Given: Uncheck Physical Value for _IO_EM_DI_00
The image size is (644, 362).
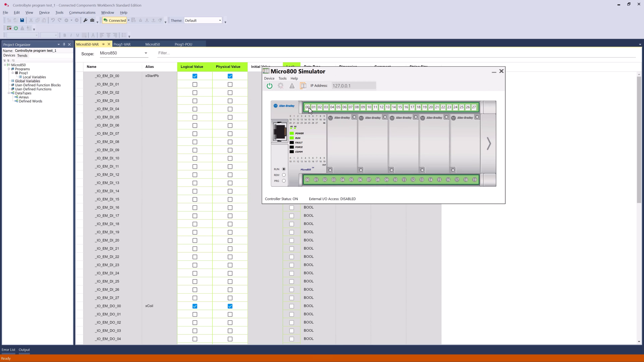Looking at the screenshot, I should (x=230, y=76).
